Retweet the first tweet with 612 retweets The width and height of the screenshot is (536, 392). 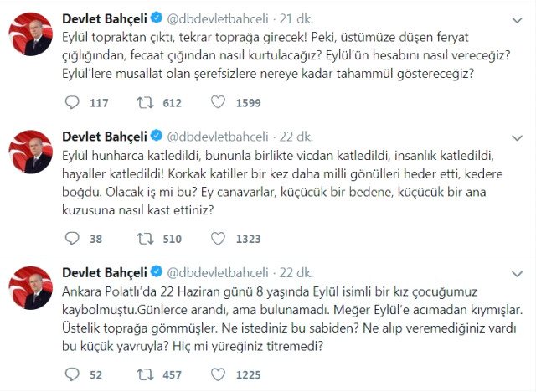[x=147, y=102]
